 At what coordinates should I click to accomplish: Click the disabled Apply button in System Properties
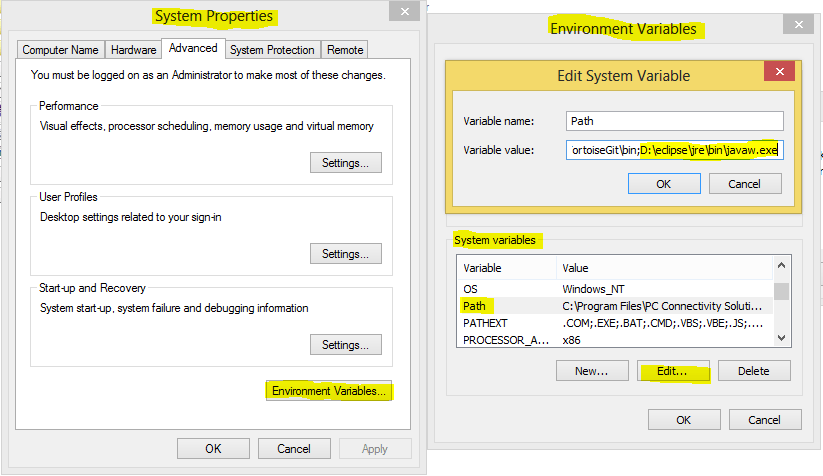(x=375, y=449)
